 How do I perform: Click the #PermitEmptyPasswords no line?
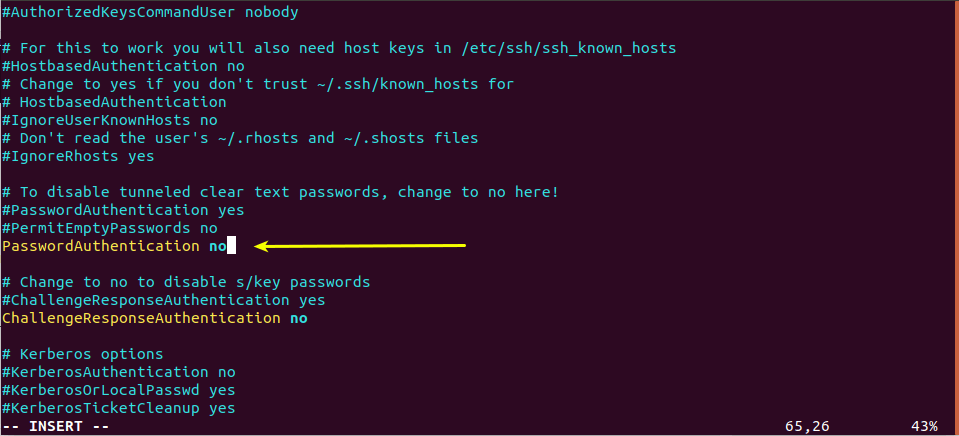109,228
